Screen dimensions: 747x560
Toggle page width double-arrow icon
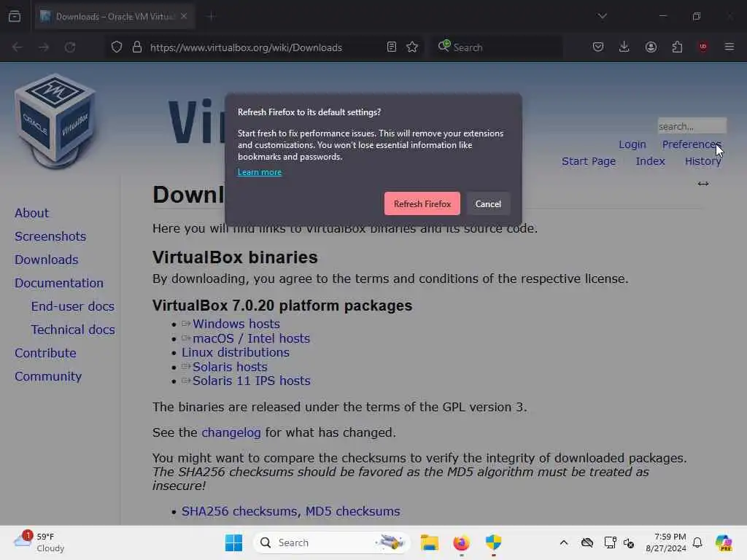point(703,184)
